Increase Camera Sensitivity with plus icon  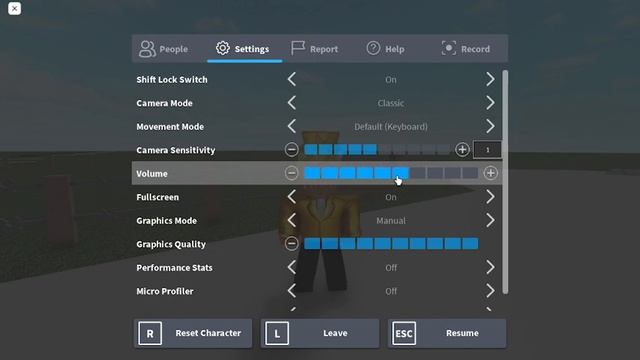tap(462, 150)
